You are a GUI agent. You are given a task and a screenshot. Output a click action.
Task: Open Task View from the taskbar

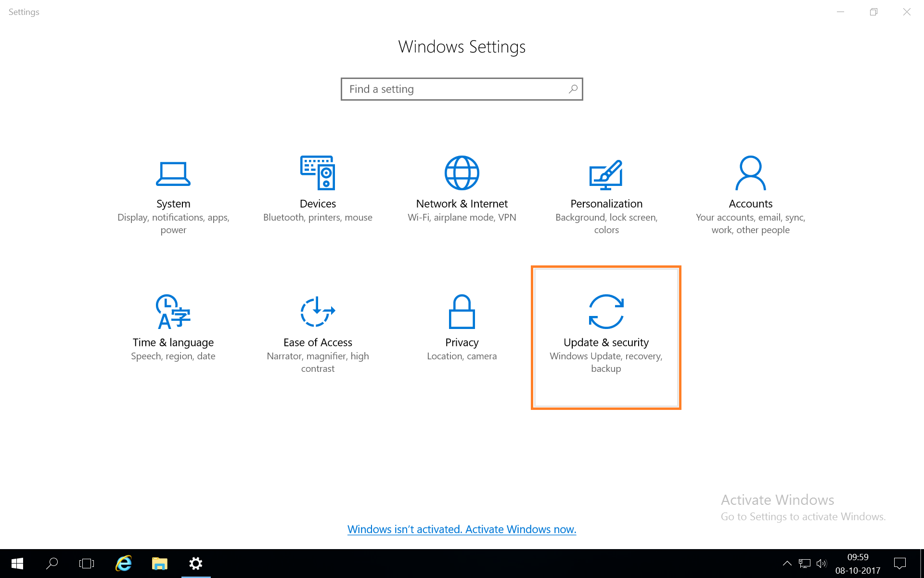(x=87, y=564)
